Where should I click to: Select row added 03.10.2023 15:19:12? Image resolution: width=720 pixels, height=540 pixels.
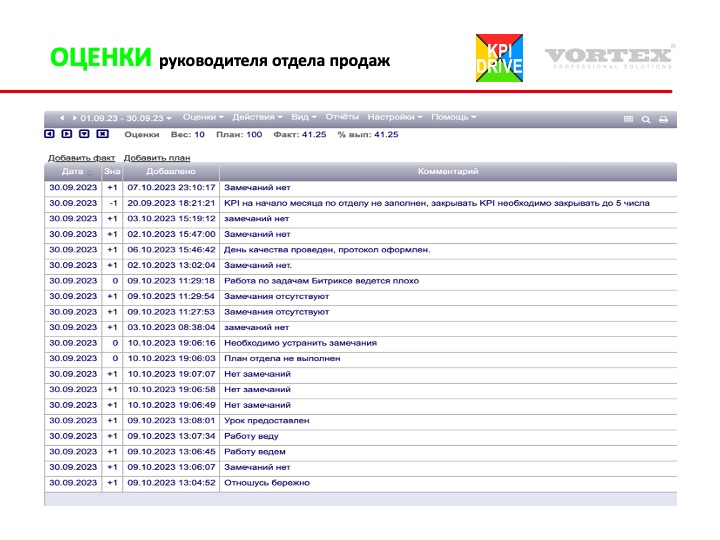click(x=360, y=219)
